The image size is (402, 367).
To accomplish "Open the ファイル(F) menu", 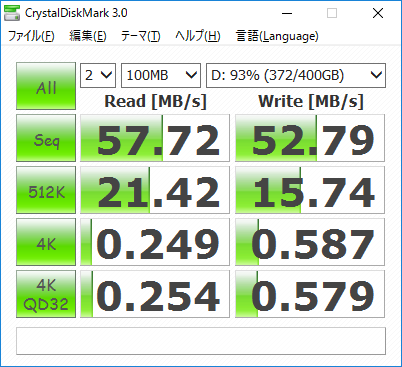I will click(x=31, y=36).
